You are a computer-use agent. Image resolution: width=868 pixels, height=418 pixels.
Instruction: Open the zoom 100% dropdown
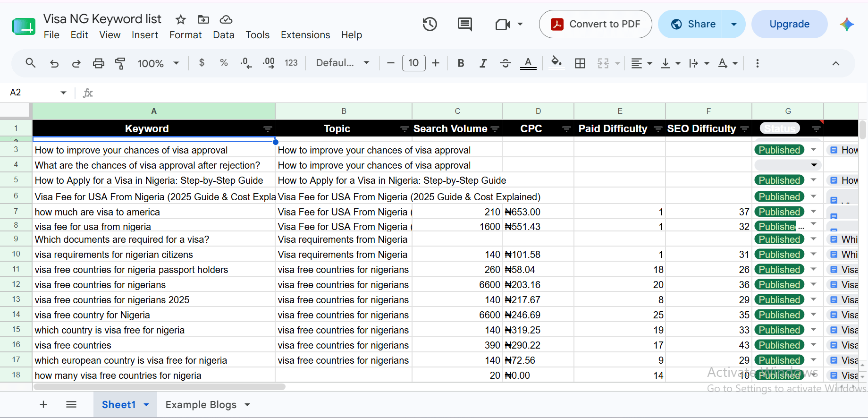[x=158, y=63]
